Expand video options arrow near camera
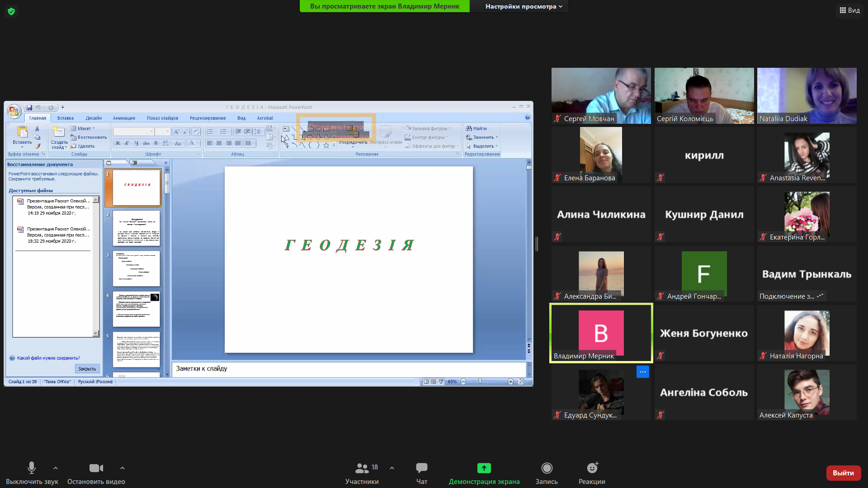Screen dimensions: 868x488 tap(123, 468)
